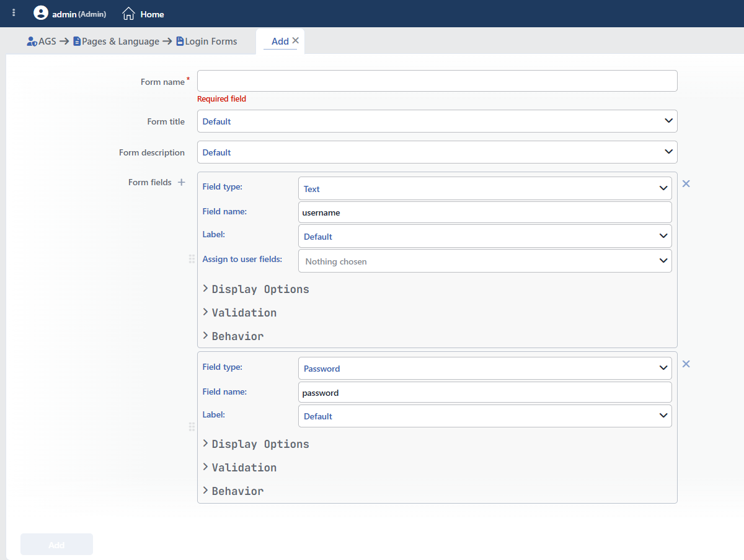This screenshot has height=560, width=744.
Task: Click the Field name input containing password
Action: (485, 392)
